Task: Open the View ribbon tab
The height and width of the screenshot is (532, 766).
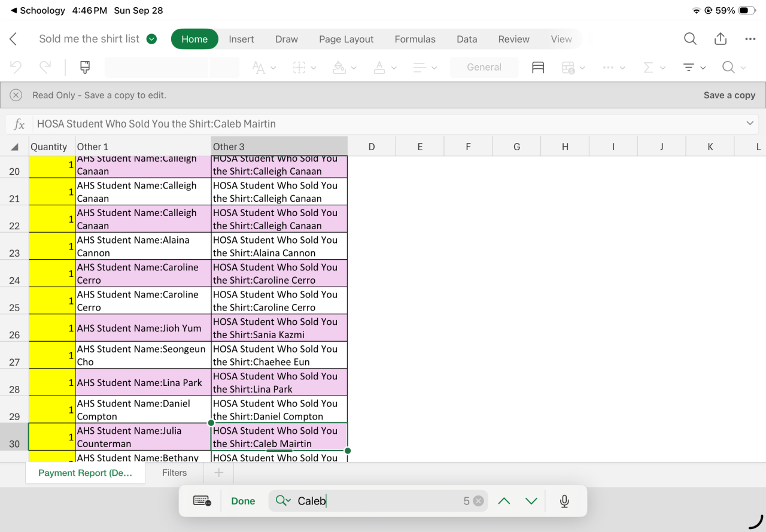Action: 561,39
